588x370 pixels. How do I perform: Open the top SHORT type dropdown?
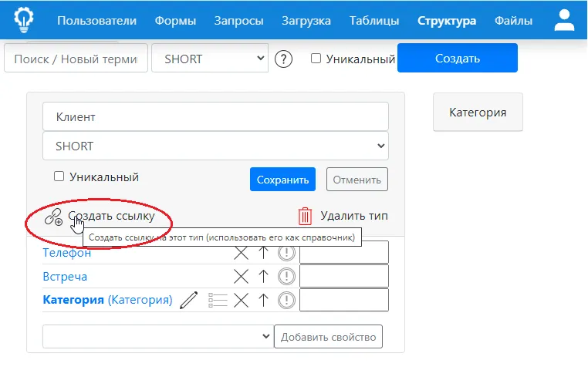[x=210, y=58]
